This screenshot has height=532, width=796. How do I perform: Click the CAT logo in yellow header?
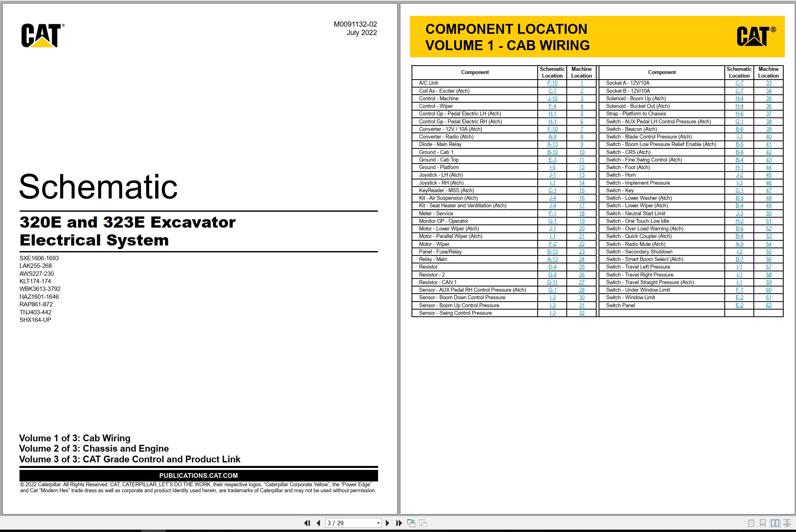click(x=756, y=36)
